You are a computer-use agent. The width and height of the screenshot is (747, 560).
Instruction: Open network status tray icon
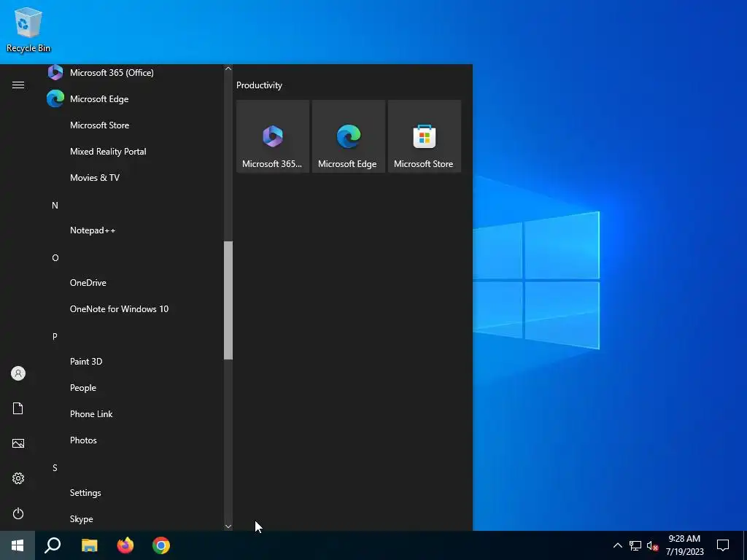tap(635, 545)
